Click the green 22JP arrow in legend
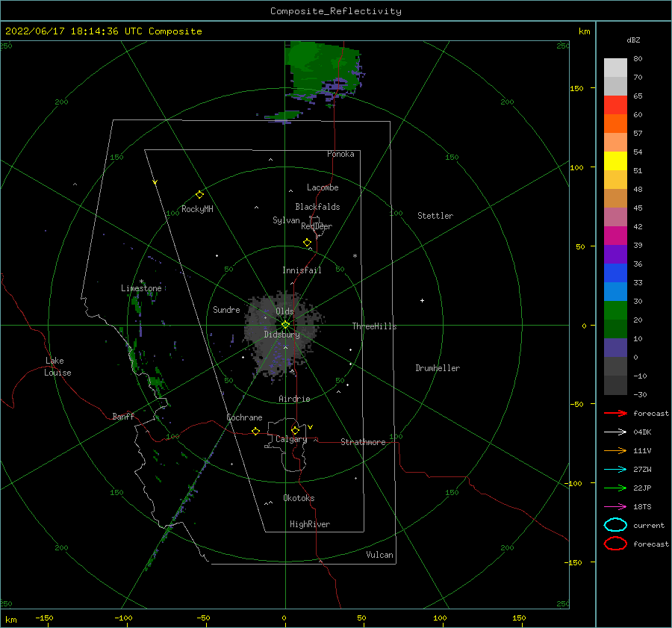 [615, 488]
